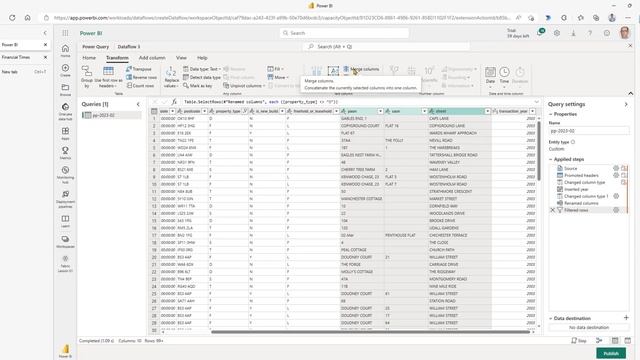Open the Time column tool
This screenshot has width=640, height=360.
tap(504, 76)
